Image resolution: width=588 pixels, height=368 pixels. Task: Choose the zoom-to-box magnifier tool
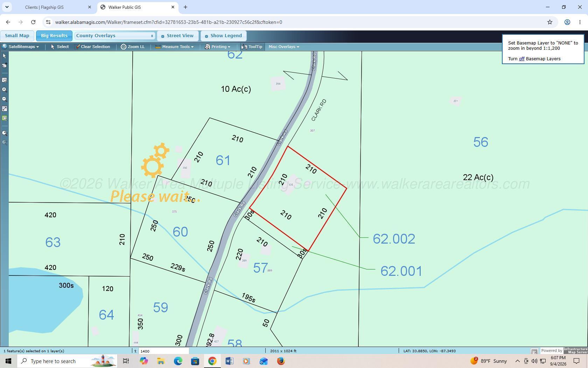(x=5, y=80)
